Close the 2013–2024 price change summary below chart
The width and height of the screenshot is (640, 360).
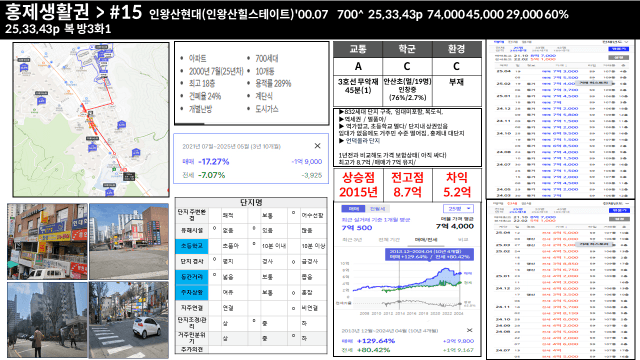tap(469, 330)
